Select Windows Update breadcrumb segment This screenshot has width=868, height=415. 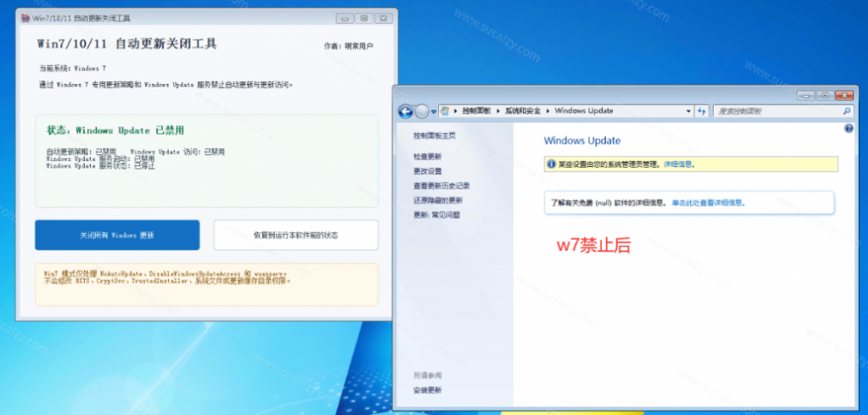click(583, 111)
